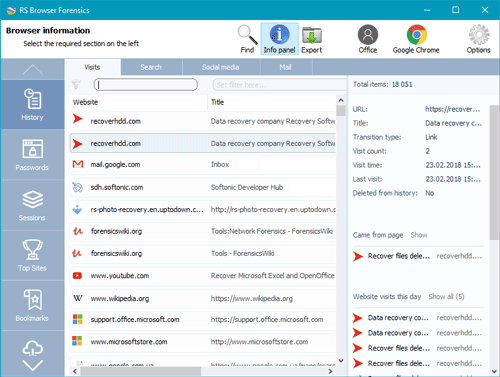Click the Set filter here input field
Viewport: 500px width, 377px height.
click(279, 85)
